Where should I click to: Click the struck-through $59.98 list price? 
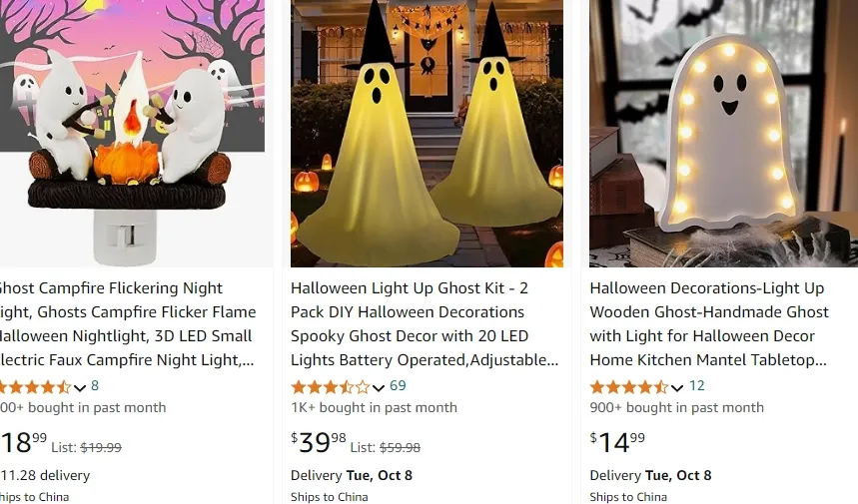click(x=400, y=448)
